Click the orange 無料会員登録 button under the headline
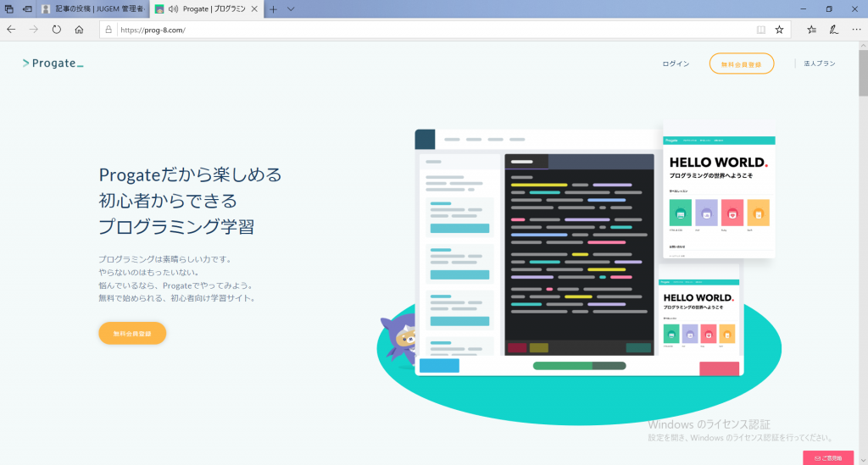The height and width of the screenshot is (465, 868). coord(132,333)
